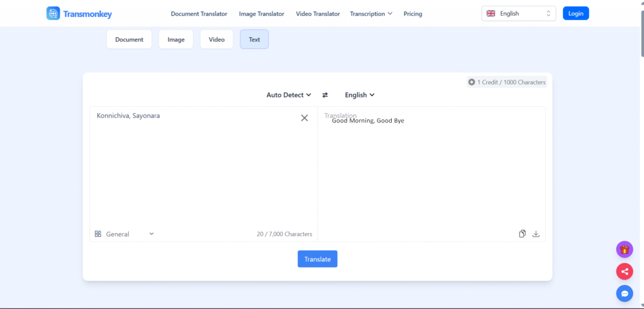Download the translated text
Image resolution: width=644 pixels, height=309 pixels.
536,234
